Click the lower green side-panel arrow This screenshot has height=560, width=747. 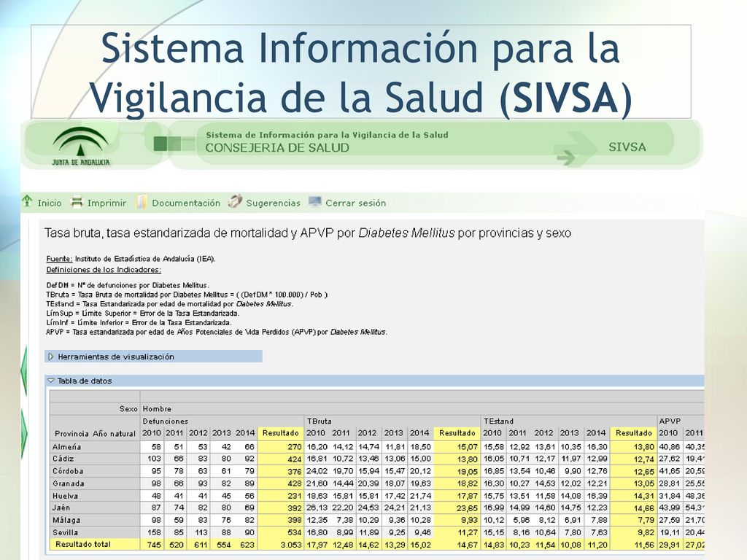(23, 435)
